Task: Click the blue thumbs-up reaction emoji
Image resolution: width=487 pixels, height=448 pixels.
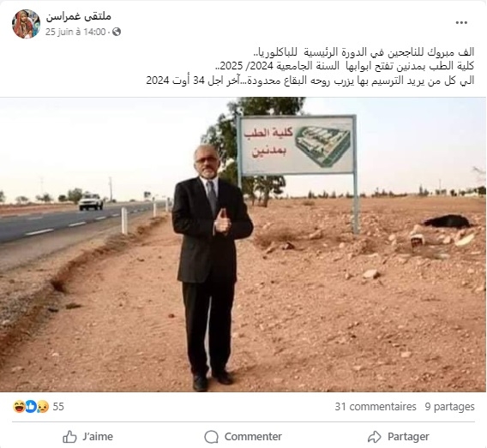Action: [31, 406]
